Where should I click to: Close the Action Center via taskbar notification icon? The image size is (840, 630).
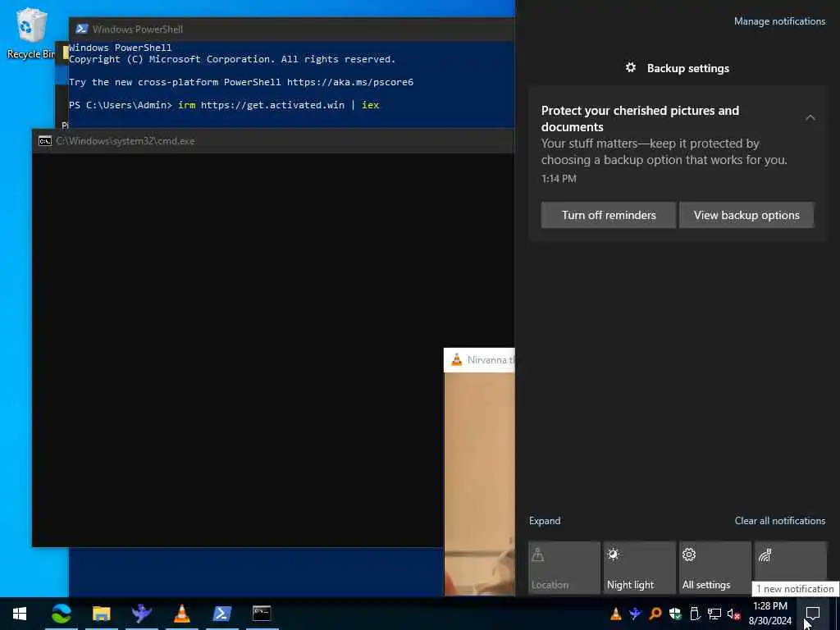813,614
